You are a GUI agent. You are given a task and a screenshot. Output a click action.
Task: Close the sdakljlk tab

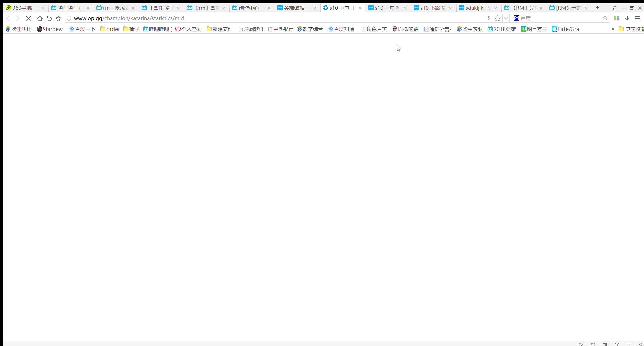pos(496,8)
